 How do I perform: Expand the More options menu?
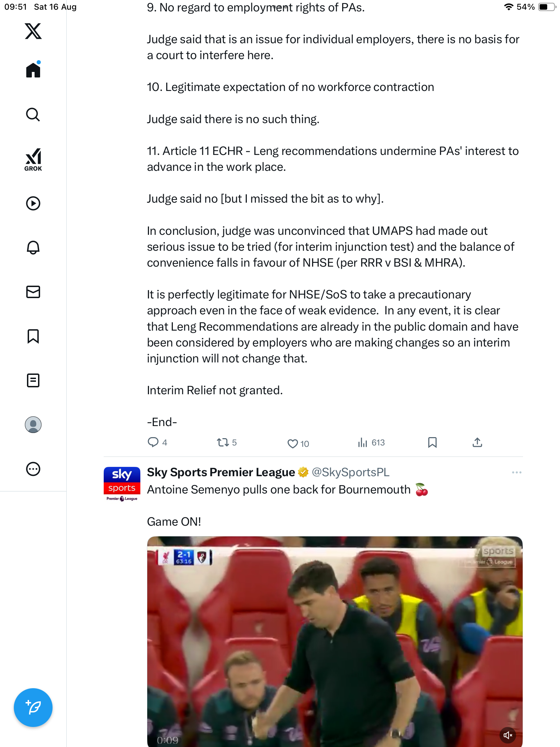pos(33,469)
